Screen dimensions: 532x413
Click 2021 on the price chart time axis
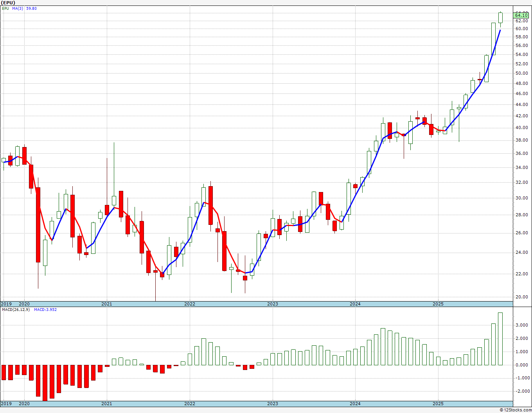tap(107, 304)
